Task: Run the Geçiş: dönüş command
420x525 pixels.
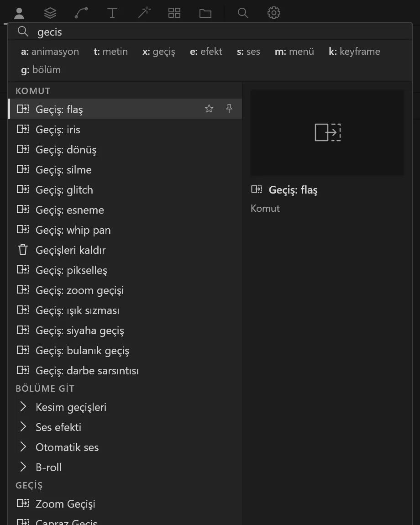Action: point(125,149)
